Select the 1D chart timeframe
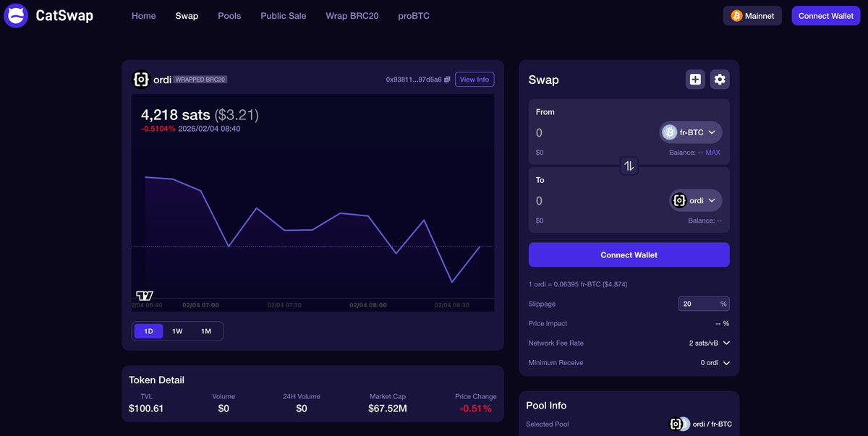868x436 pixels. (148, 331)
